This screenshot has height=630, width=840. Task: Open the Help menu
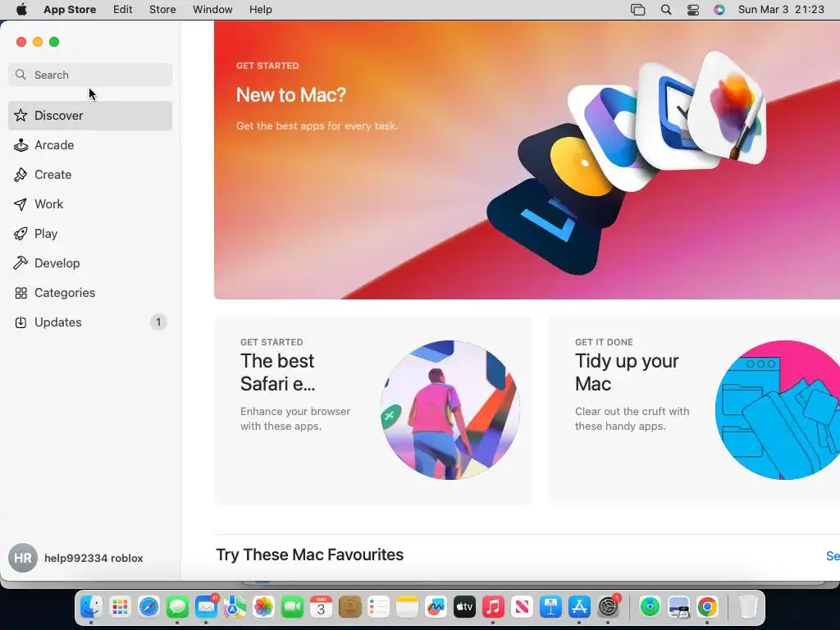click(x=260, y=10)
